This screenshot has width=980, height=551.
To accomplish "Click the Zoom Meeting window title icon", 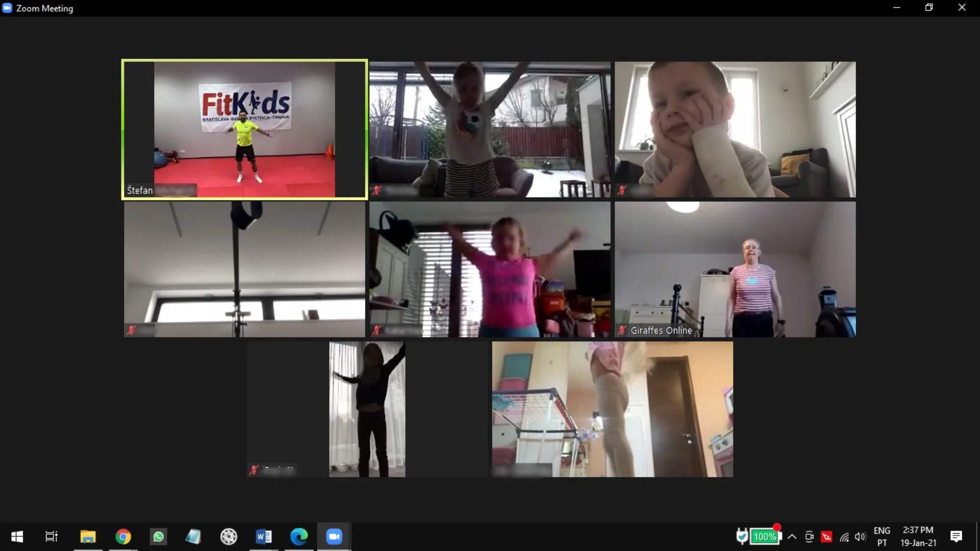I will [7, 8].
